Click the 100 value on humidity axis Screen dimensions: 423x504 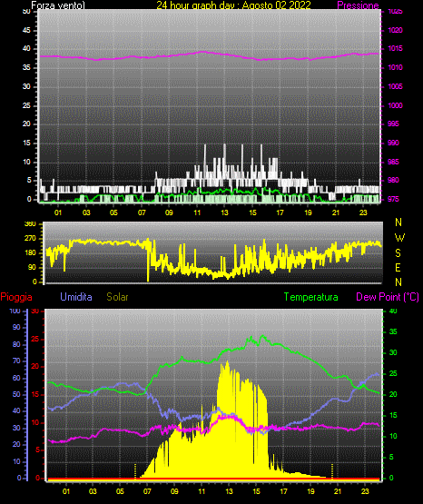15,311
